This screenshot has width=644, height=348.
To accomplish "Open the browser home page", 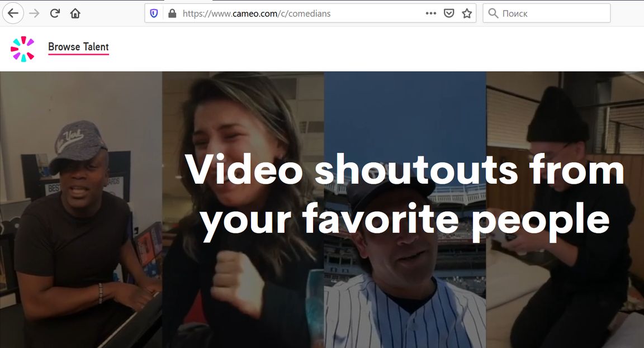I will pos(75,13).
